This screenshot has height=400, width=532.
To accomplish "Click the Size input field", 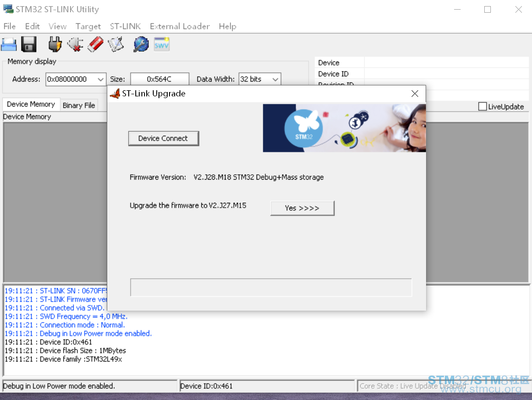I will point(160,79).
